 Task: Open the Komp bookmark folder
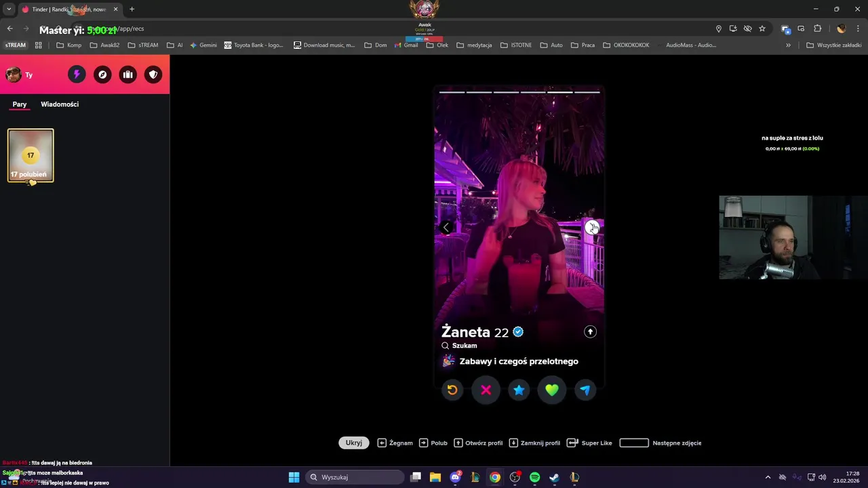(69, 45)
